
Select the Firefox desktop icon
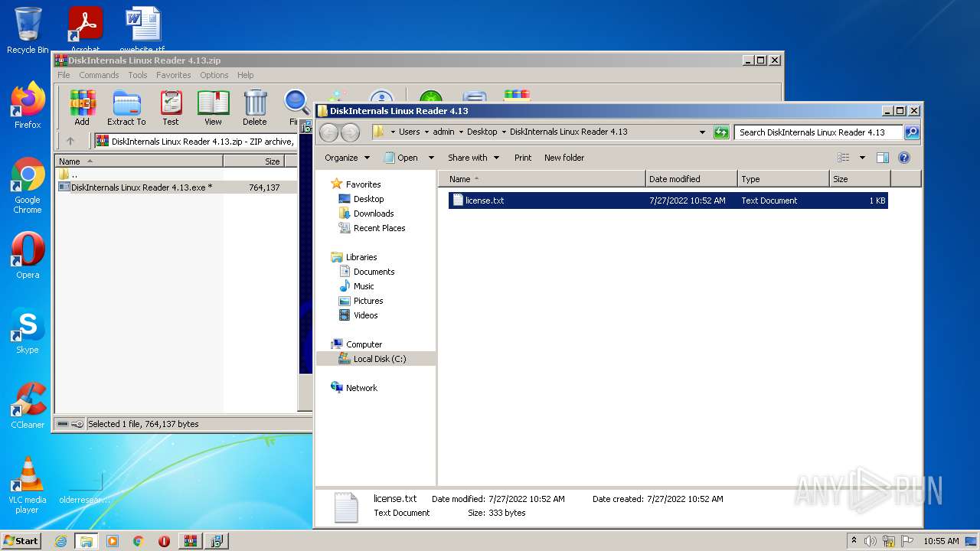click(x=28, y=105)
